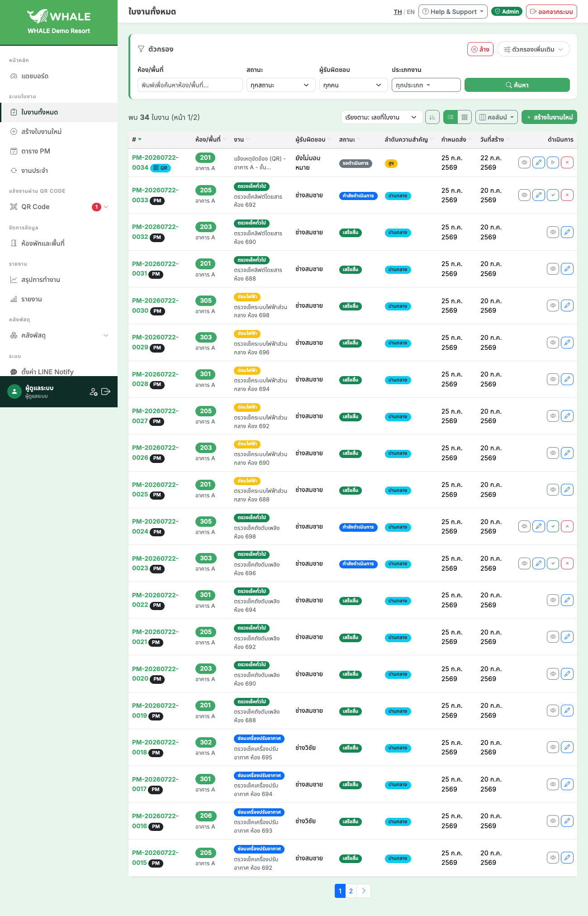Click the green complete checkmark for PM-20260722-0024
Image resolution: width=588 pixels, height=916 pixels.
point(553,526)
